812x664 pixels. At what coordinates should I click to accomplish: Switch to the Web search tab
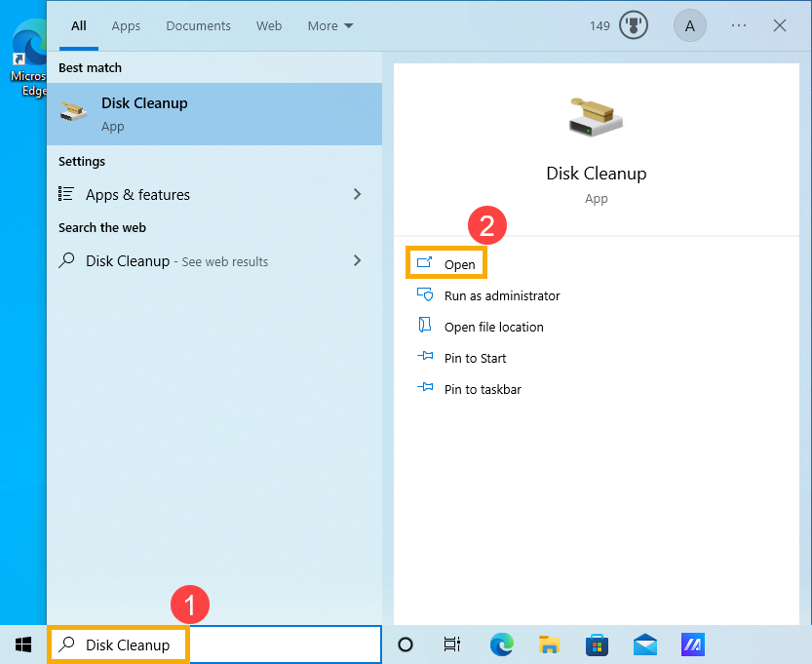pos(269,25)
